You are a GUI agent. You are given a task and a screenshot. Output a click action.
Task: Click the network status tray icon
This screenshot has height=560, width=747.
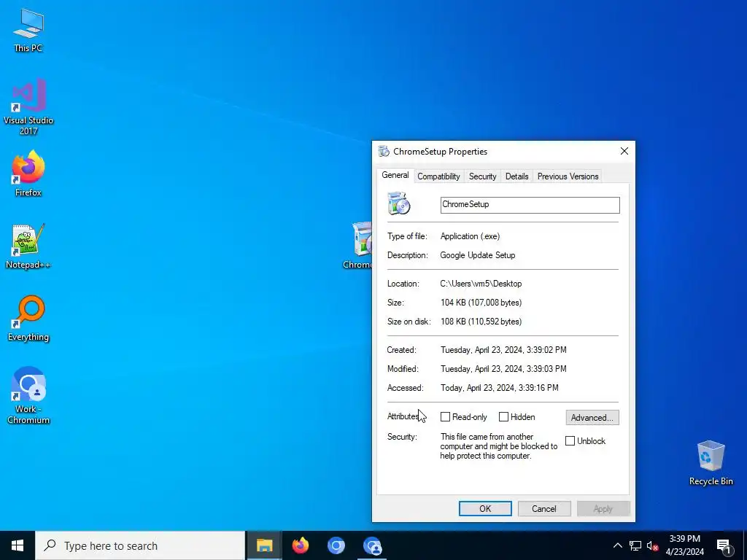[x=635, y=545]
